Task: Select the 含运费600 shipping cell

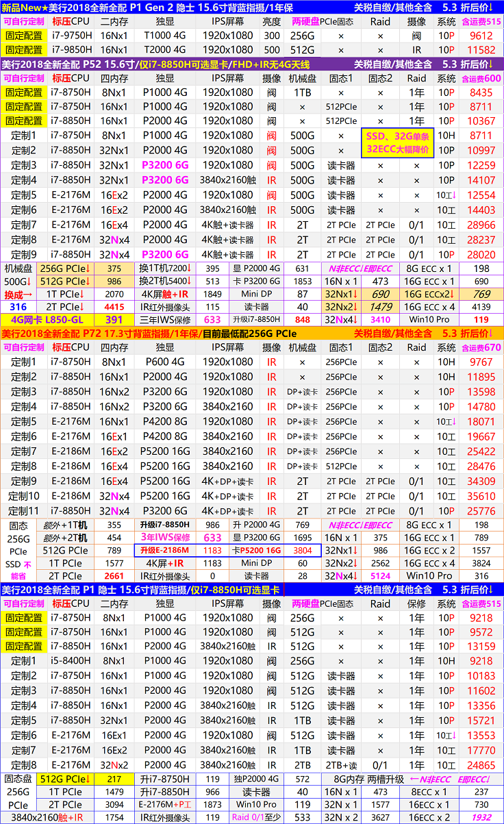Action: [x=481, y=79]
